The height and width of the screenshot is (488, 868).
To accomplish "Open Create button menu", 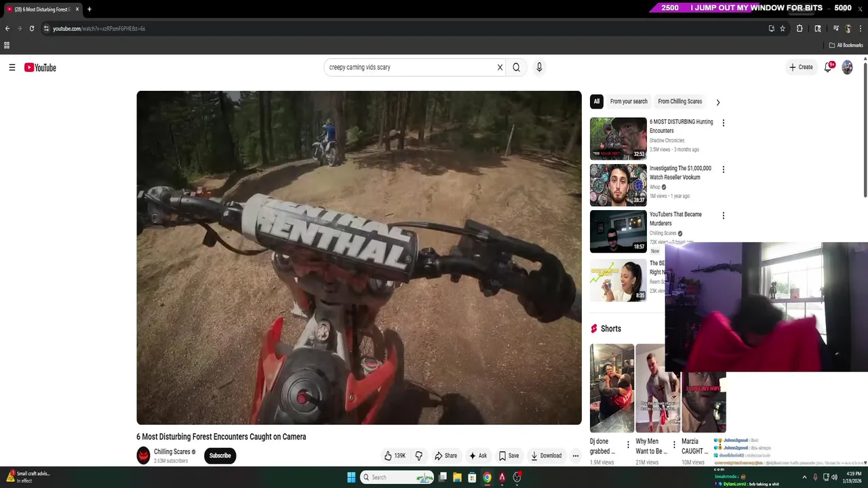I will point(801,67).
